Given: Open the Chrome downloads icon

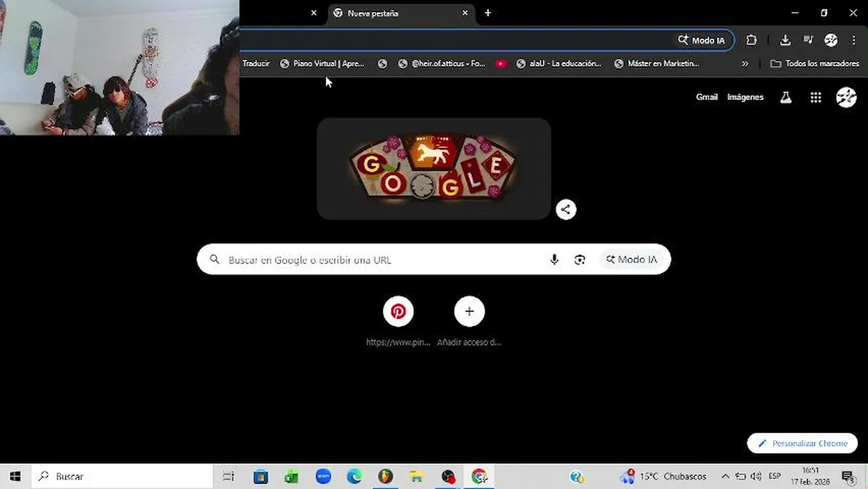Looking at the screenshot, I should pos(785,40).
